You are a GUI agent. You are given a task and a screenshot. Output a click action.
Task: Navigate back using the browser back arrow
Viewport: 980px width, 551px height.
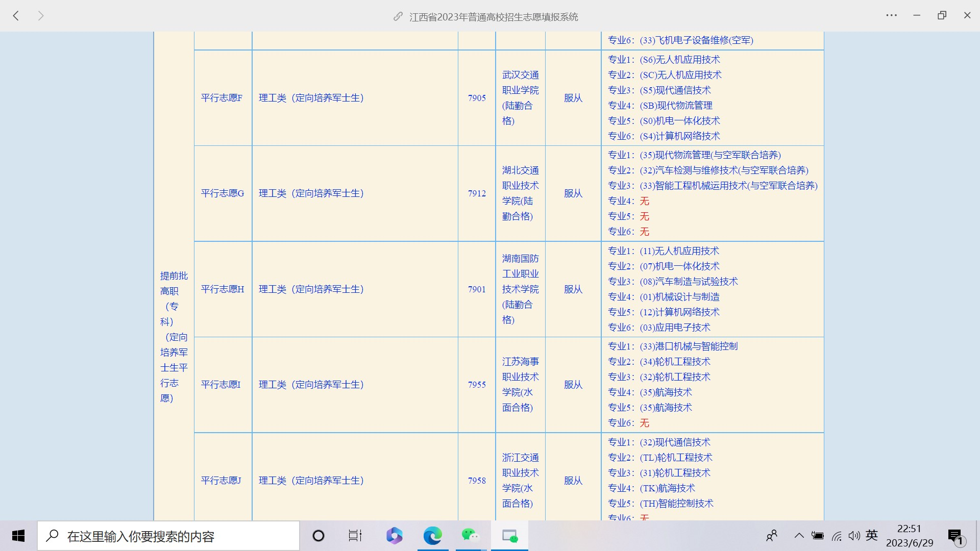click(17, 16)
